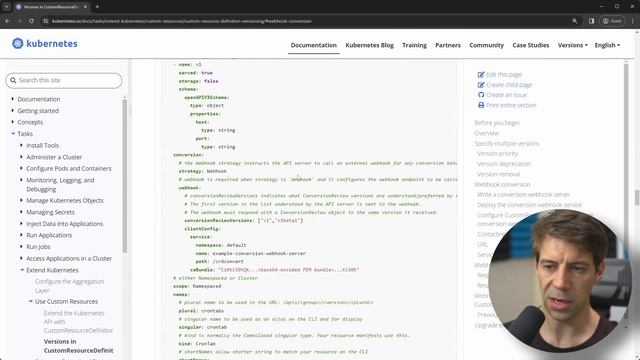Click the left sidebar scrollbar
640x360 pixels.
(x=124, y=176)
